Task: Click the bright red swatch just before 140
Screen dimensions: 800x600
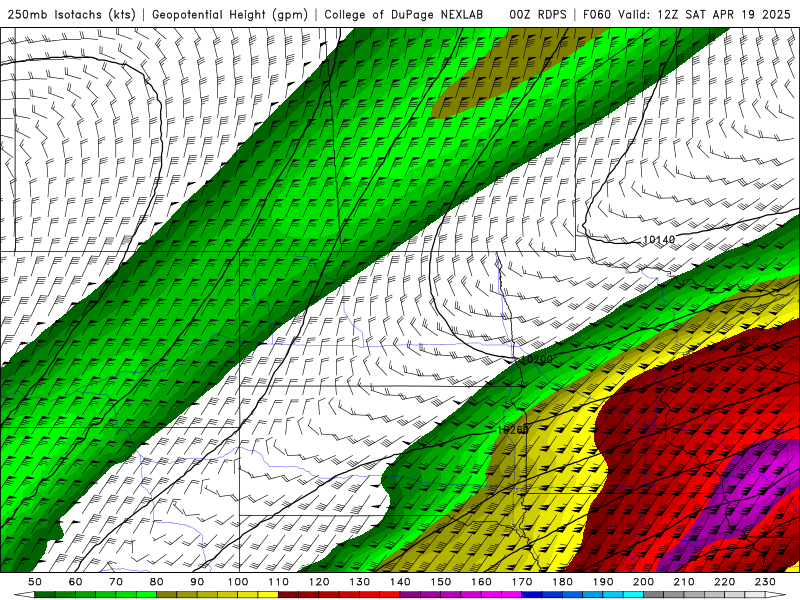Action: (390, 594)
